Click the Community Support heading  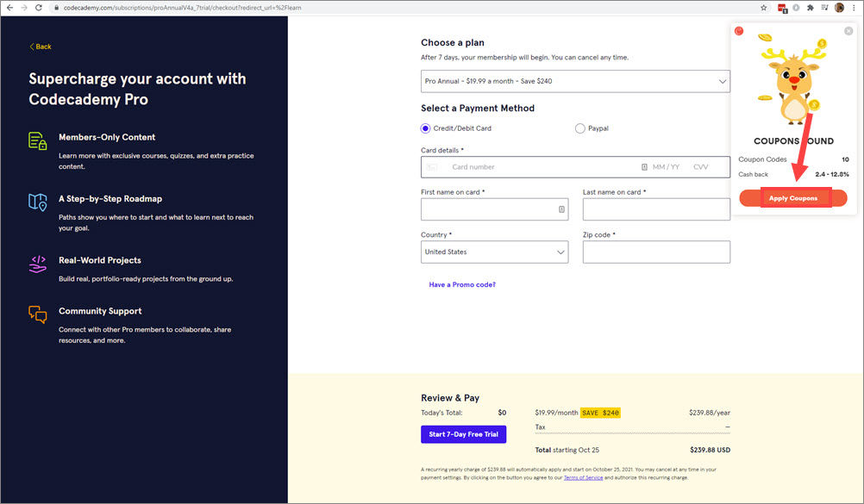(100, 311)
